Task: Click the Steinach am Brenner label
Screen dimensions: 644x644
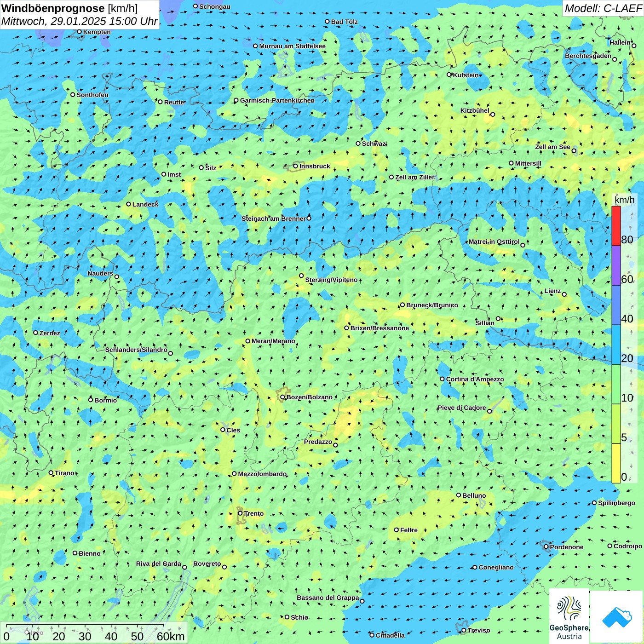Action: (x=273, y=218)
